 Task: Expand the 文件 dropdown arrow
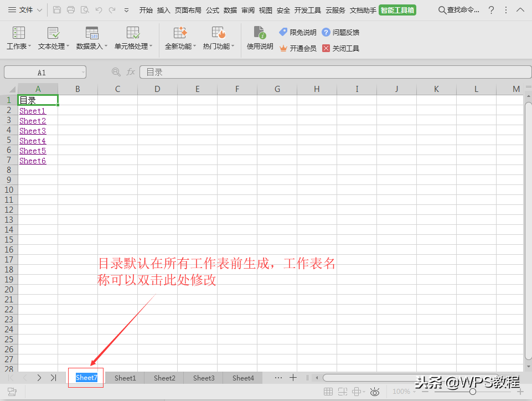[x=39, y=10]
